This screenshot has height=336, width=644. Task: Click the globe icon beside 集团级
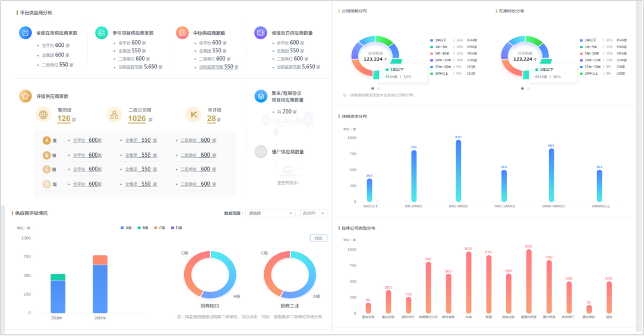tap(43, 115)
